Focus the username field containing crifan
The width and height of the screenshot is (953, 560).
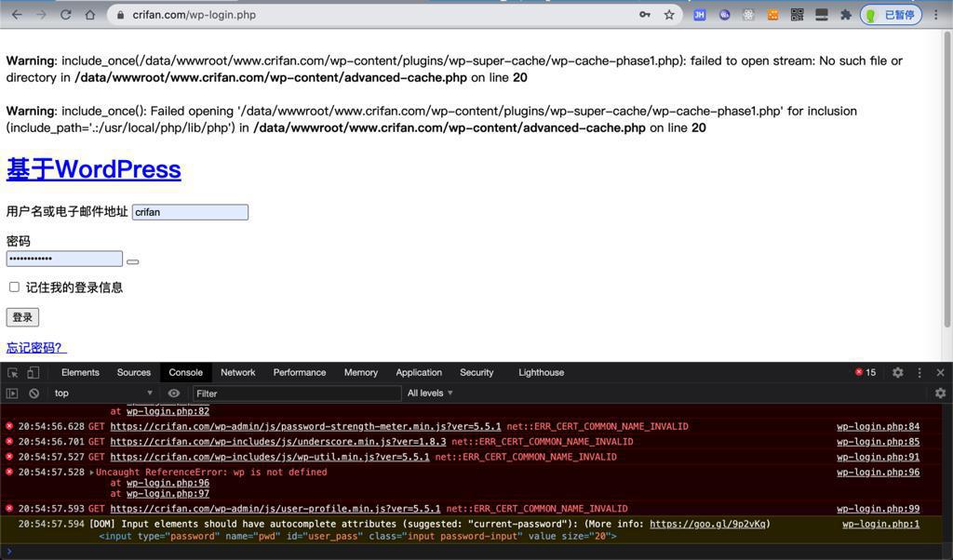[x=190, y=212]
